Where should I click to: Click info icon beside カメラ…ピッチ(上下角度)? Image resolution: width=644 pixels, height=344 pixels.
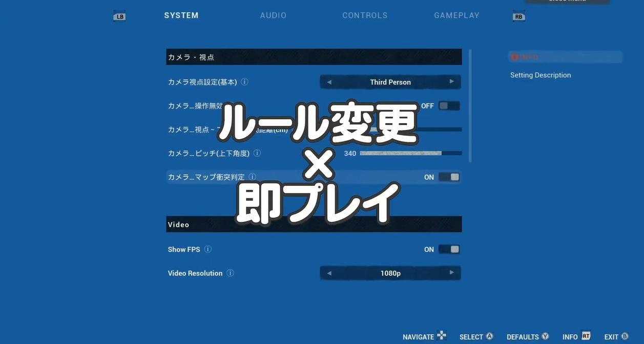click(257, 153)
